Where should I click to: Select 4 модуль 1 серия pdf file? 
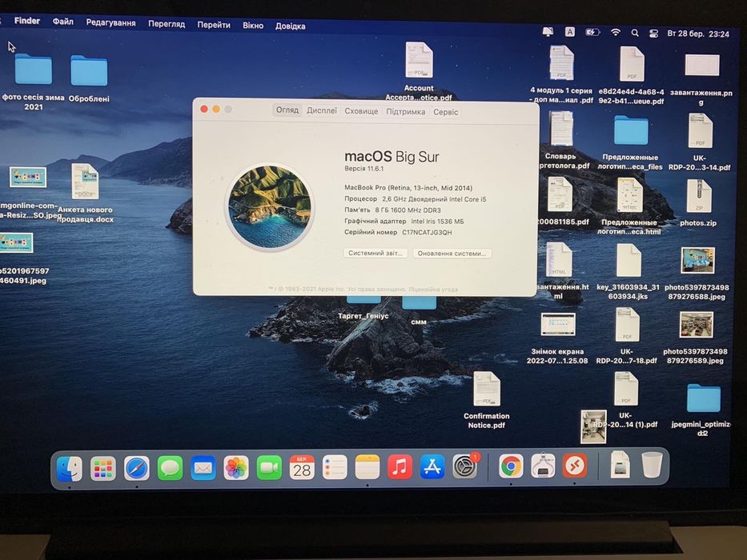(562, 63)
